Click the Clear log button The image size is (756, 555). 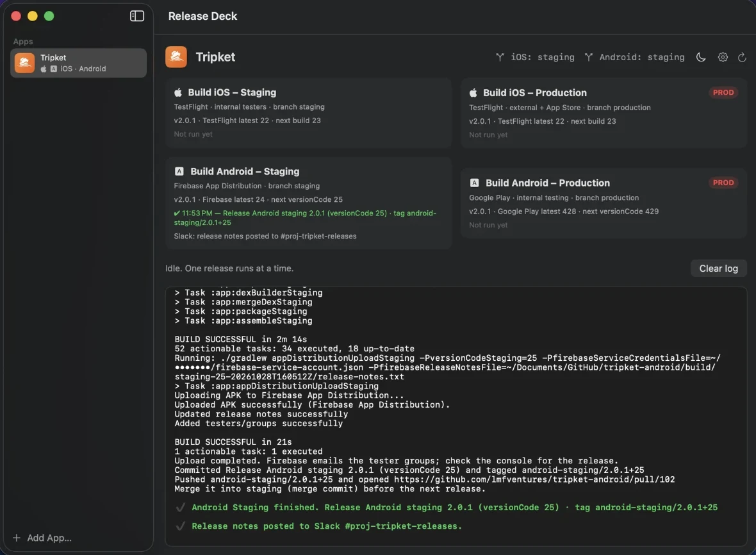[718, 268]
